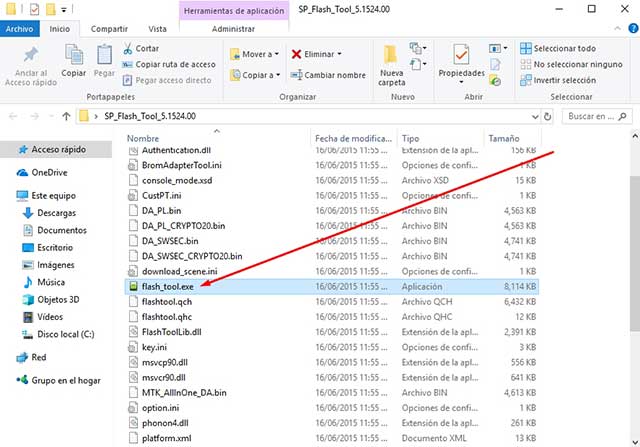This screenshot has width=640, height=447.
Task: Click the Pegar clipboard icon
Action: pyautogui.click(x=104, y=55)
